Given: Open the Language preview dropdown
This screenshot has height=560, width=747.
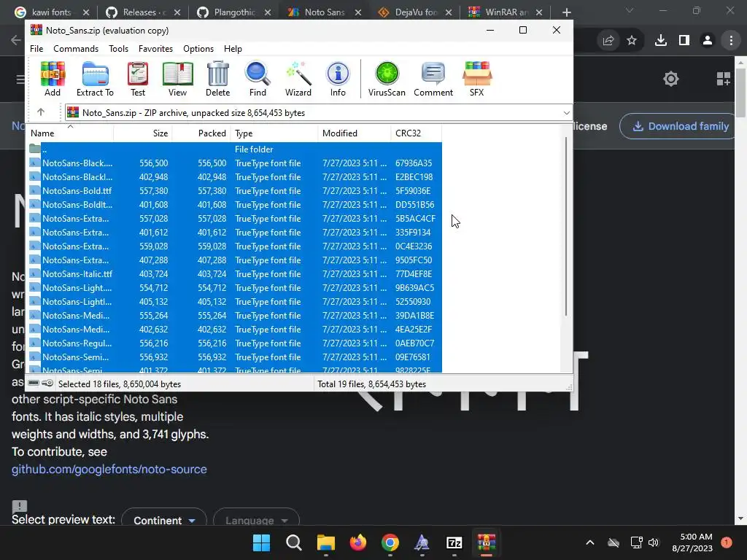Looking at the screenshot, I should point(256,520).
